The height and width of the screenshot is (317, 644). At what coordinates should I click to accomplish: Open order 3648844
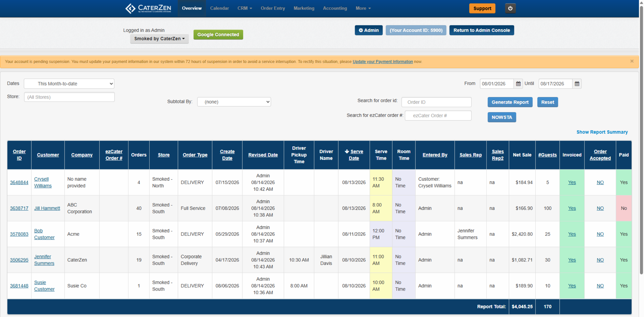pyautogui.click(x=19, y=182)
